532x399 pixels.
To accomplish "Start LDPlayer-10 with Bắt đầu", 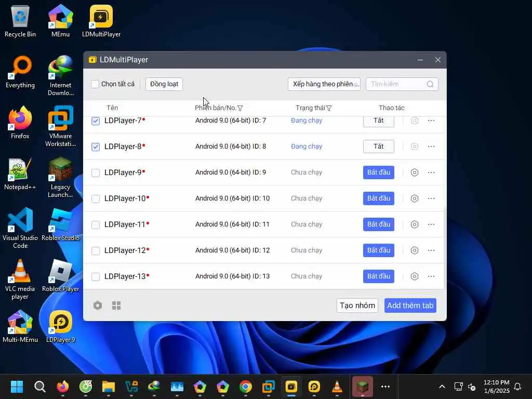I will [379, 198].
